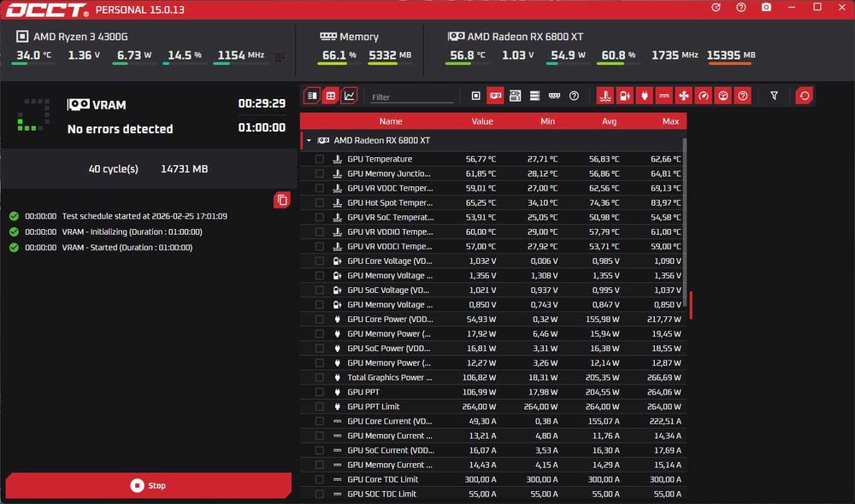Toggle current sensors filter
This screenshot has height=504, width=855.
663,96
